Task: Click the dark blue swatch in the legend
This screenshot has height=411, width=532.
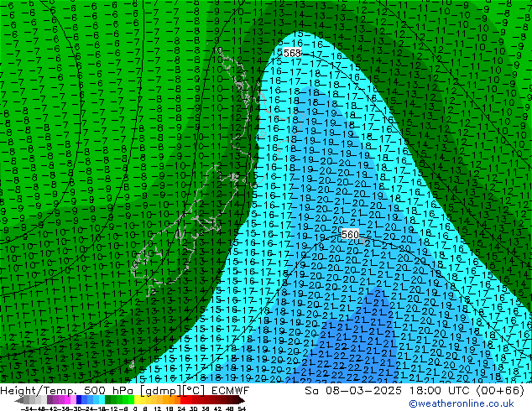Action: (79, 400)
